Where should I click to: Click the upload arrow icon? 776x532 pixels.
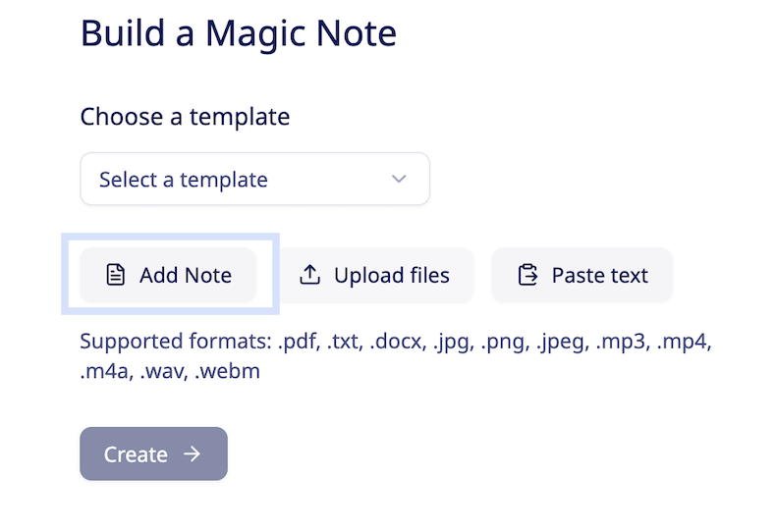(x=310, y=275)
